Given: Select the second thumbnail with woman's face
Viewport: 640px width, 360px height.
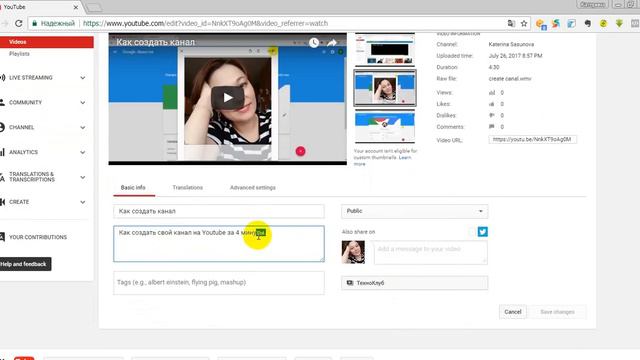Looking at the screenshot, I should click(385, 88).
